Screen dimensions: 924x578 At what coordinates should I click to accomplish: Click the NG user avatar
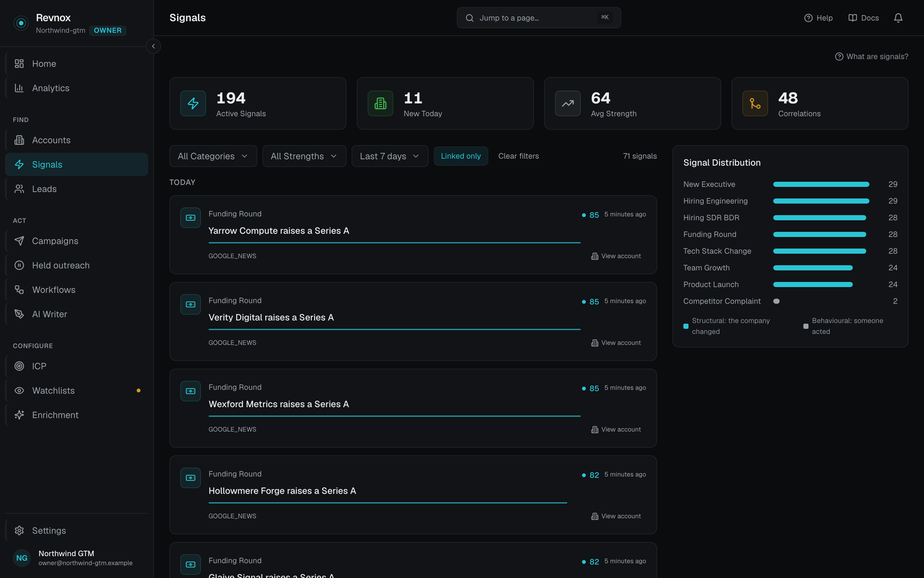(22, 558)
